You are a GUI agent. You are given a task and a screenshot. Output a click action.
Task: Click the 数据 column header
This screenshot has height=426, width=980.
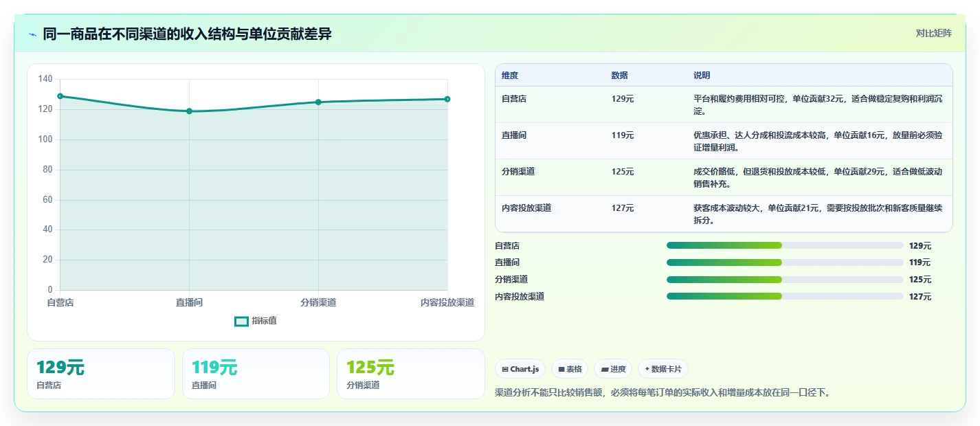pos(619,76)
